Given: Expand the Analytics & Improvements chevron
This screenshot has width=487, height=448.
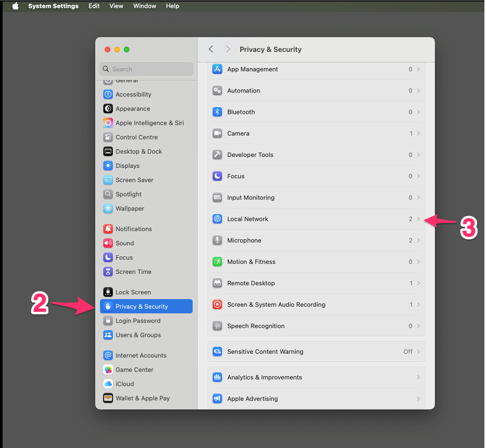Looking at the screenshot, I should point(418,377).
